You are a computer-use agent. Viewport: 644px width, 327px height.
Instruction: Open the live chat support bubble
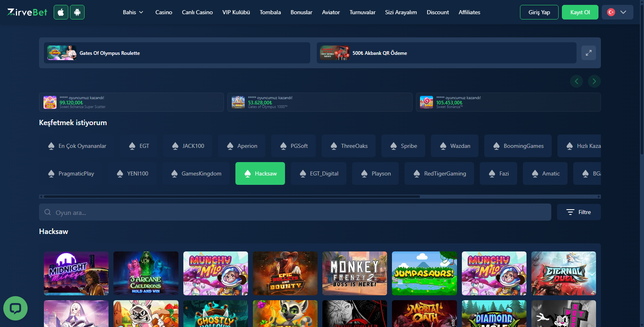click(15, 308)
